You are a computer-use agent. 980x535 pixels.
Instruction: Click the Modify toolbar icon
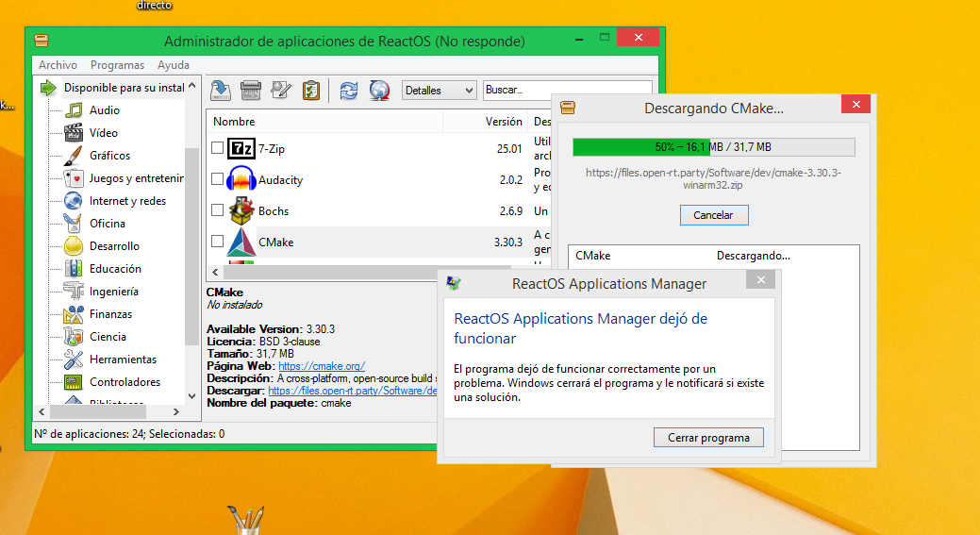(280, 91)
